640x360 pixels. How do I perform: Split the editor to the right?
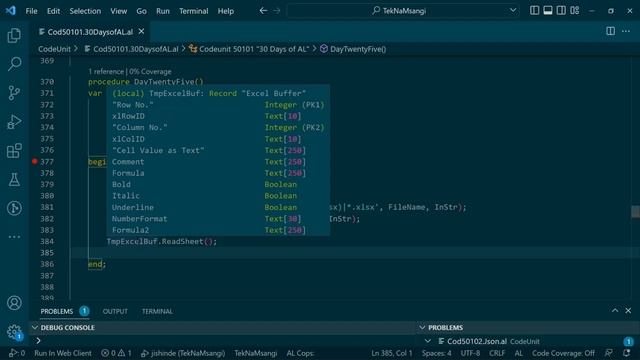[x=610, y=31]
